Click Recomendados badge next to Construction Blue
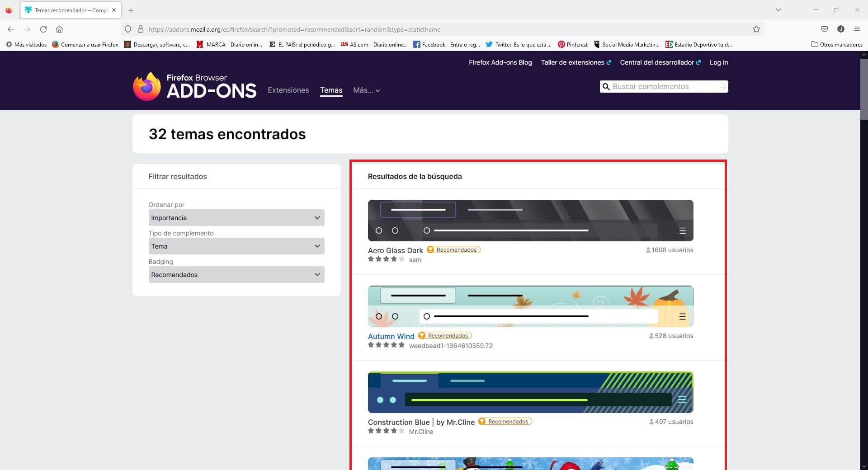Image resolution: width=868 pixels, height=470 pixels. [505, 422]
